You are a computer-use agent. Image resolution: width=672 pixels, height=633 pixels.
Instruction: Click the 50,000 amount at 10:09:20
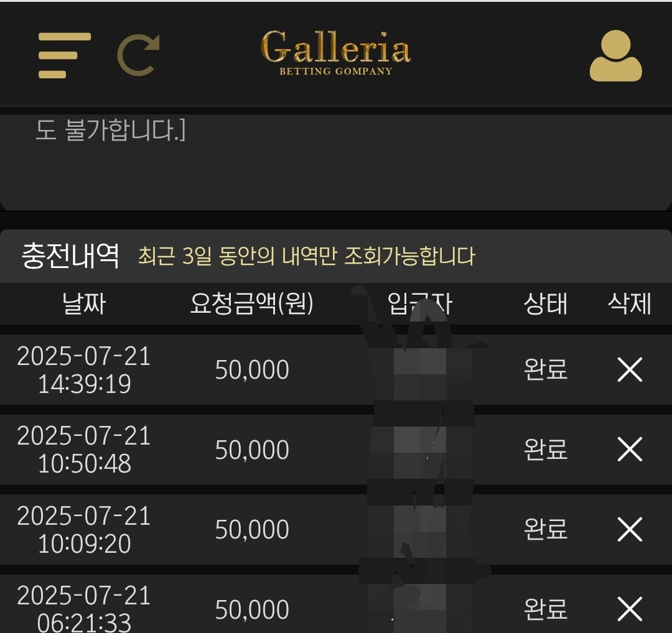(252, 530)
